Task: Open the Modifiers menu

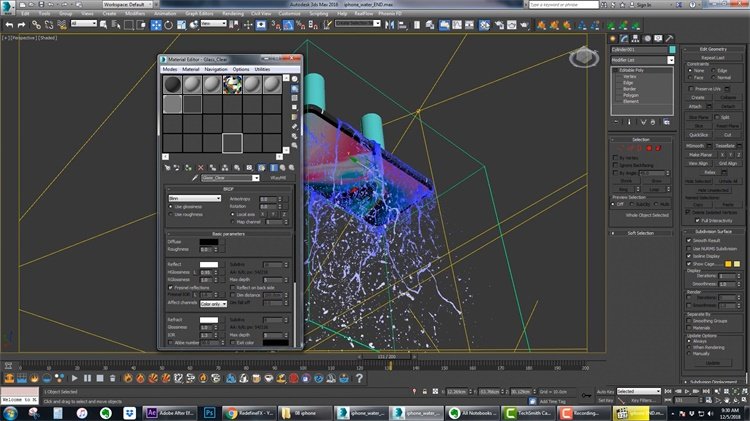Action: tap(135, 13)
